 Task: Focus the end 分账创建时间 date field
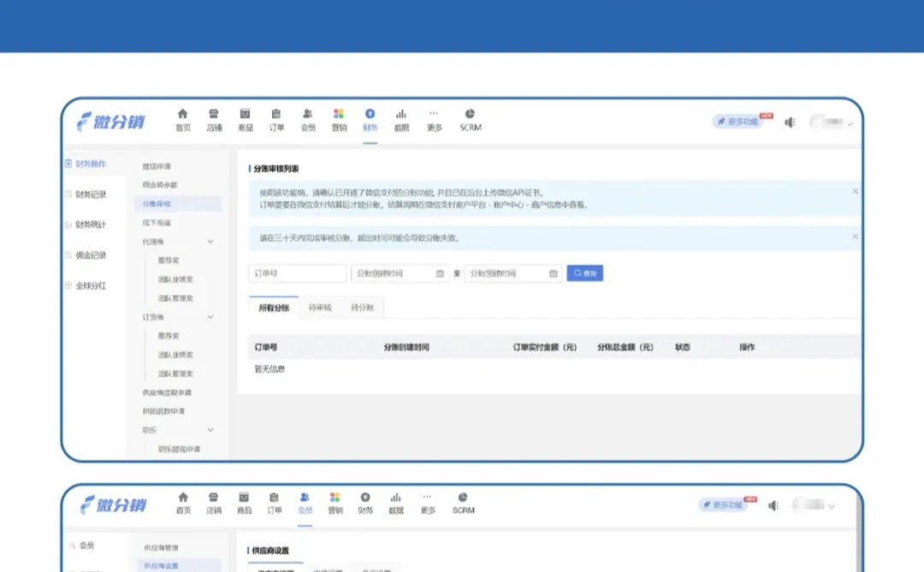pyautogui.click(x=512, y=274)
